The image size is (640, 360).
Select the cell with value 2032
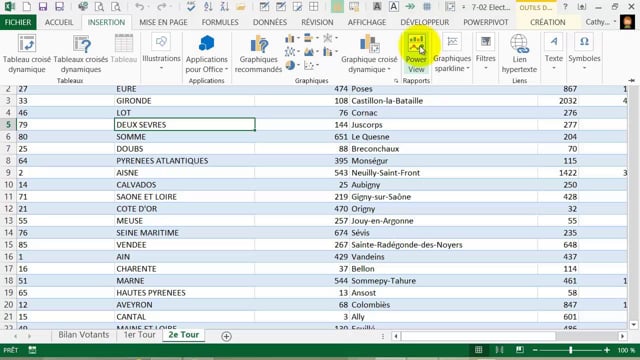click(558, 101)
